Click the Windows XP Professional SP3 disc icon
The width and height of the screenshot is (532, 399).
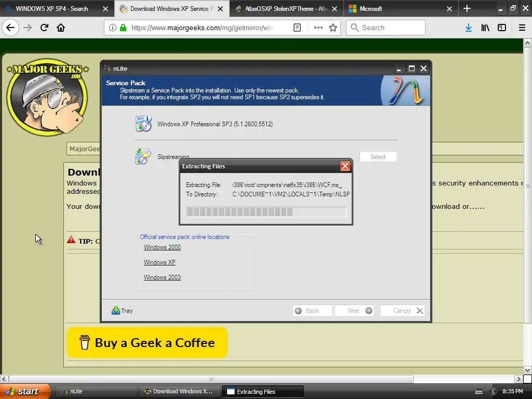[x=143, y=124]
